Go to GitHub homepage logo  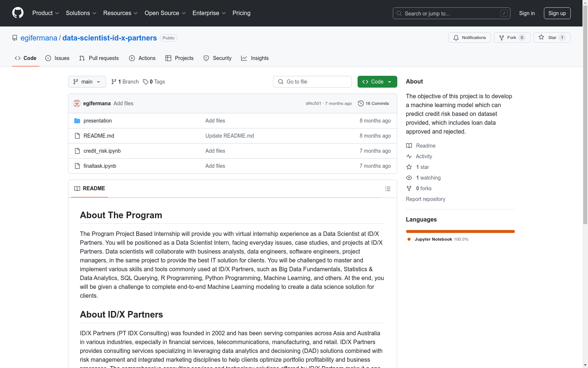[18, 13]
